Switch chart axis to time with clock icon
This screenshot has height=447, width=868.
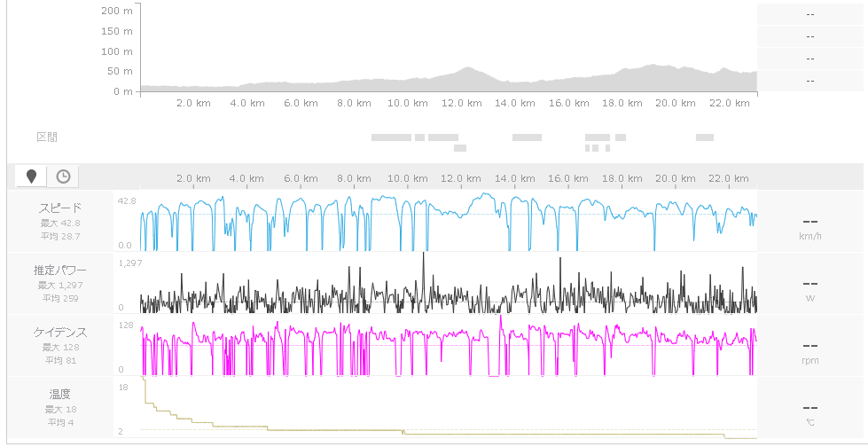tap(63, 176)
